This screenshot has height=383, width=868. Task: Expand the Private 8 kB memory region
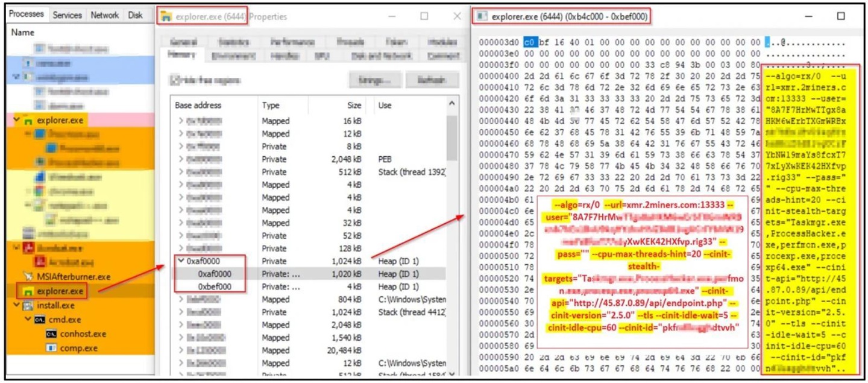[180, 147]
